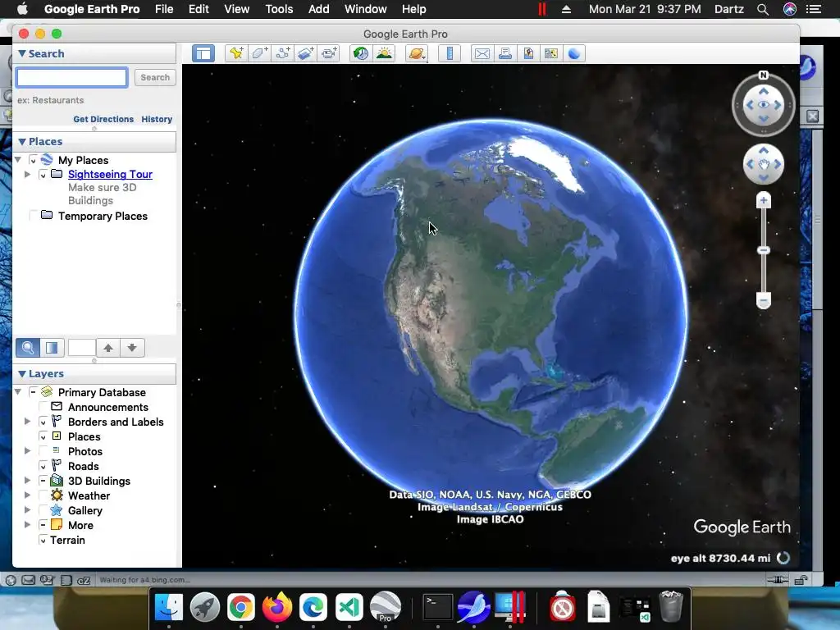Switch planet via Saturn icon
This screenshot has width=840, height=630.
click(417, 53)
